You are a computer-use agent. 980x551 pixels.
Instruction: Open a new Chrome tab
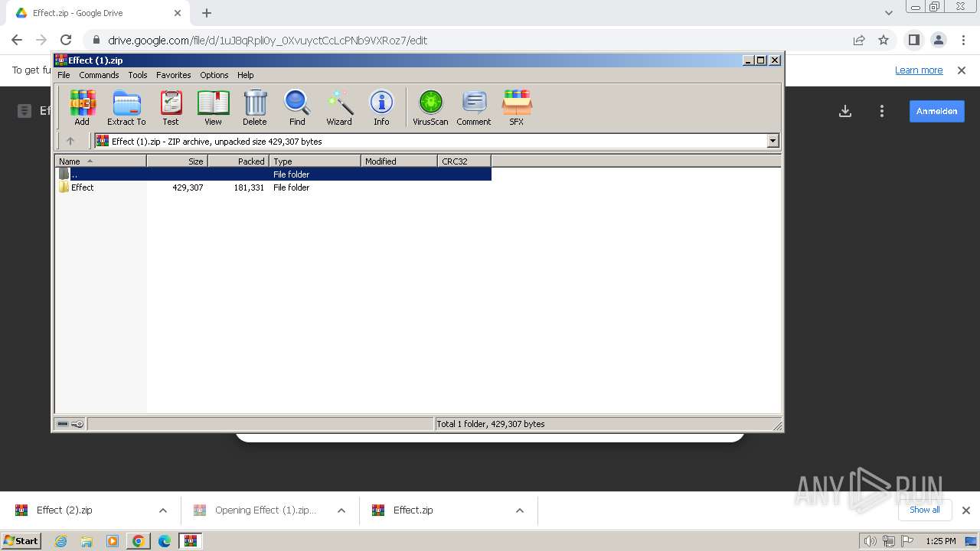[x=207, y=13]
